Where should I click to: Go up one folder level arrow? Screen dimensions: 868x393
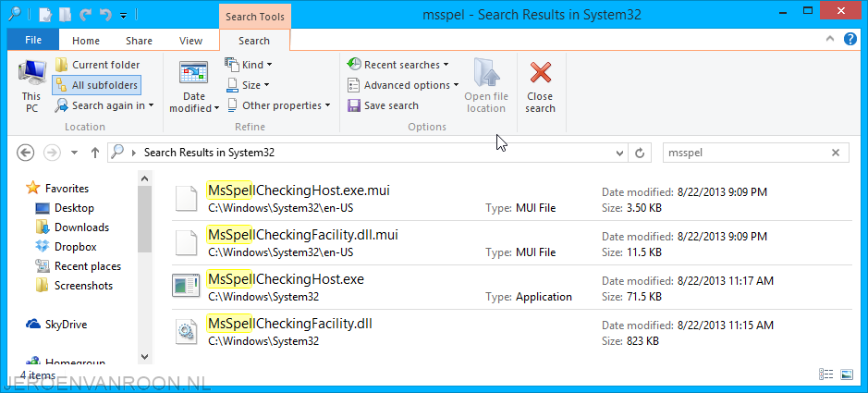pyautogui.click(x=94, y=153)
